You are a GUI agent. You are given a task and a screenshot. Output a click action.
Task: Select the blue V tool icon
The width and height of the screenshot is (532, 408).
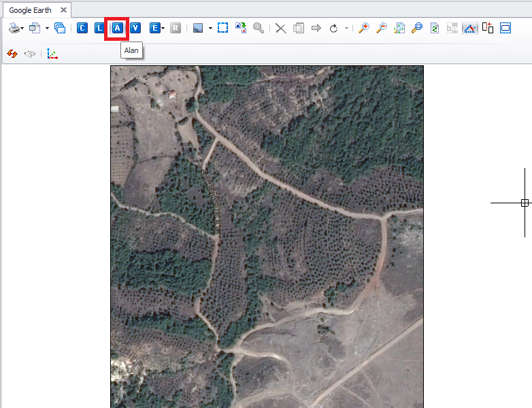(x=136, y=28)
